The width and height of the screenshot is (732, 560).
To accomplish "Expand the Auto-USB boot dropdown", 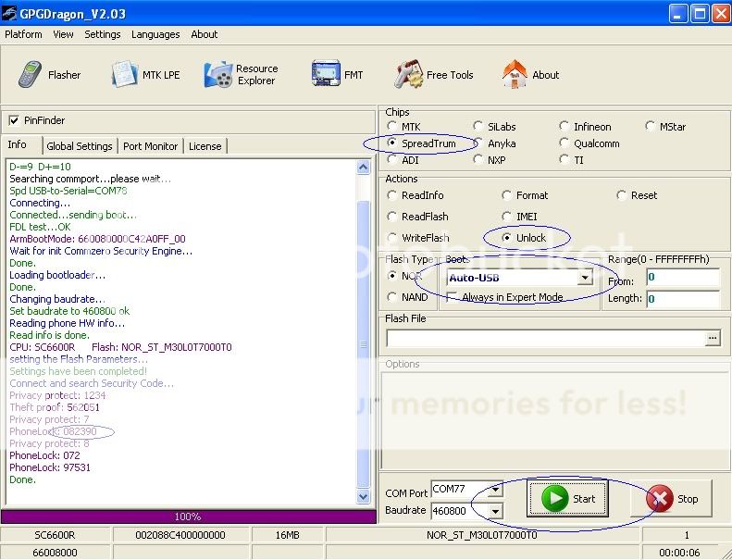I will pos(585,278).
